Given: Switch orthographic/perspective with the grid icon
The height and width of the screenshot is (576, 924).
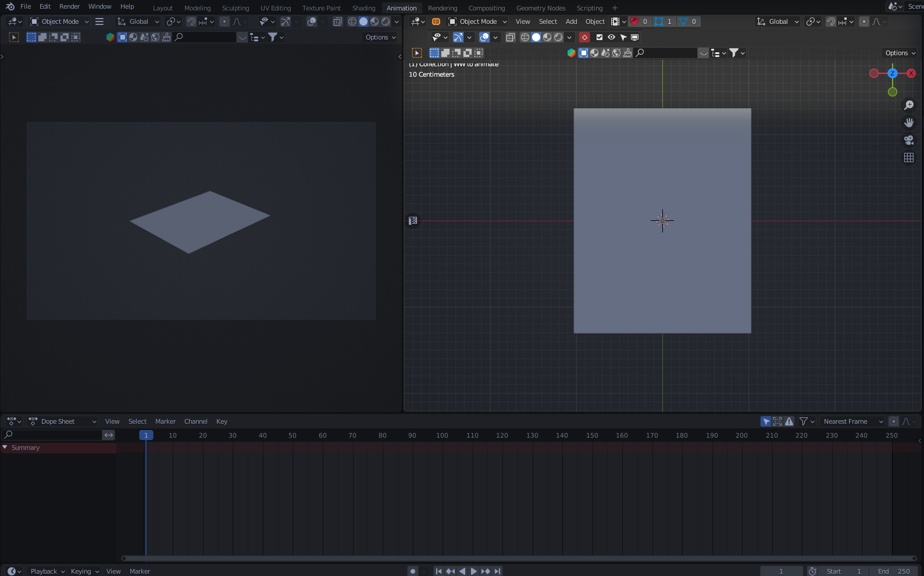Looking at the screenshot, I should pos(909,158).
